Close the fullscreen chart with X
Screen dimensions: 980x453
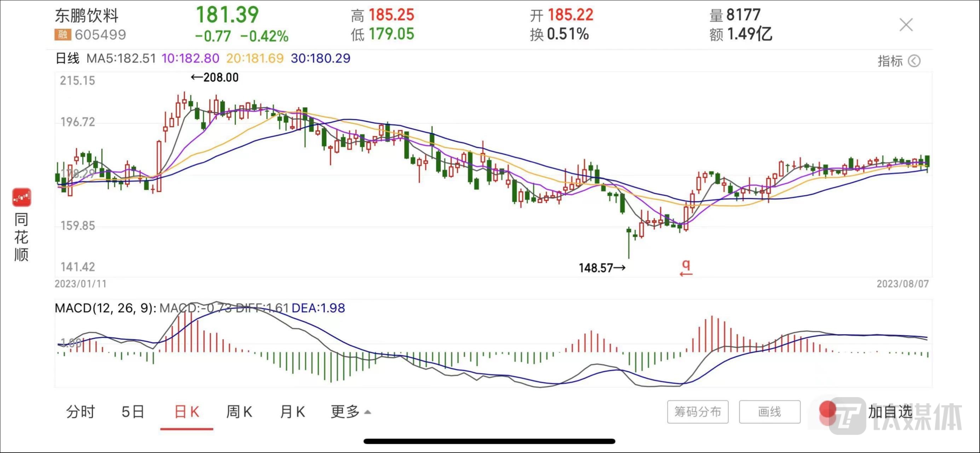coord(906,25)
